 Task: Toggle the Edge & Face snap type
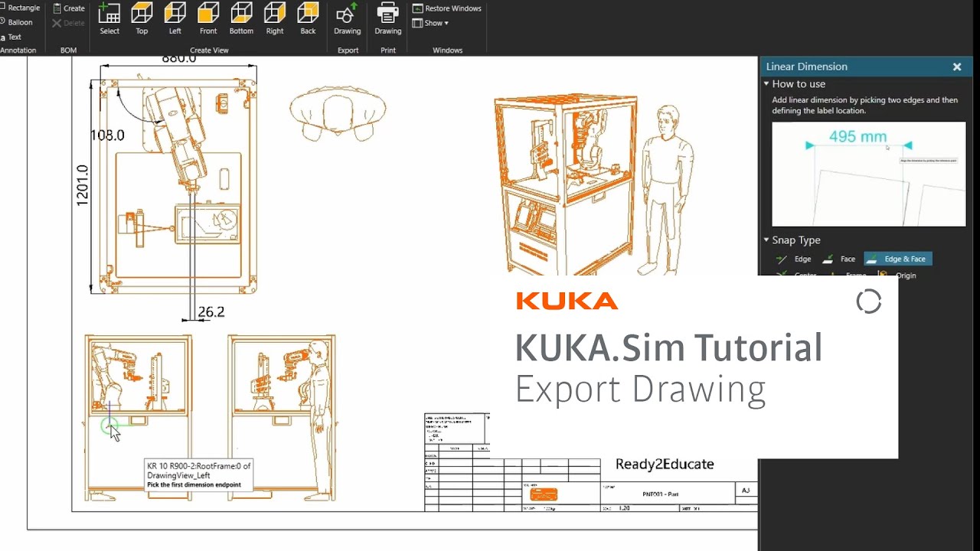coord(897,259)
